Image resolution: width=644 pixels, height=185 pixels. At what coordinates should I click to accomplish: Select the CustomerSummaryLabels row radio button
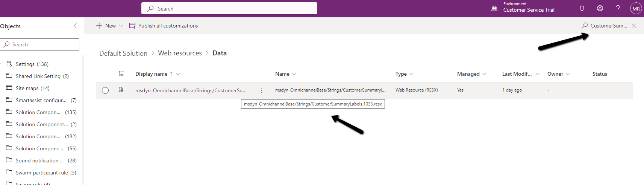click(105, 90)
